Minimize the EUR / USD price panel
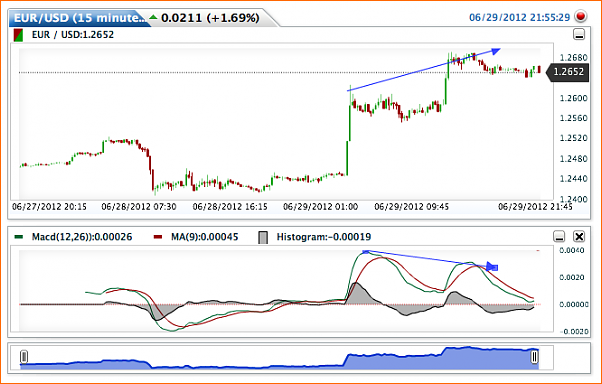The width and height of the screenshot is (602, 384). (x=579, y=34)
